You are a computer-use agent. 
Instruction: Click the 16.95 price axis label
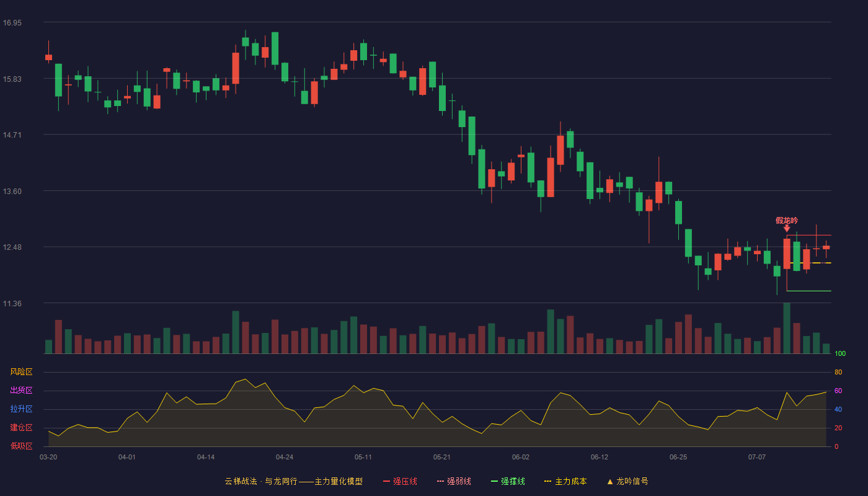(12, 23)
